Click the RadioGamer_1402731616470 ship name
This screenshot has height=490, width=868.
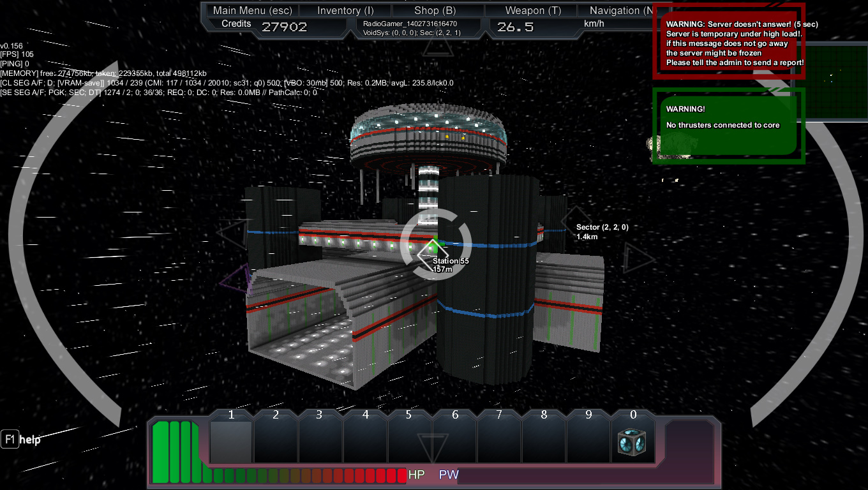(411, 24)
